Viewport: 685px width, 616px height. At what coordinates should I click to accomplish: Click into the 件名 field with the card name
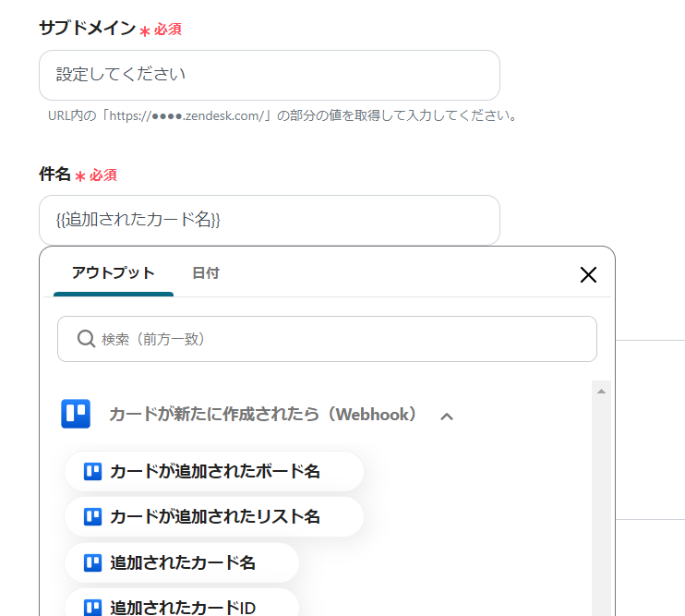click(269, 220)
